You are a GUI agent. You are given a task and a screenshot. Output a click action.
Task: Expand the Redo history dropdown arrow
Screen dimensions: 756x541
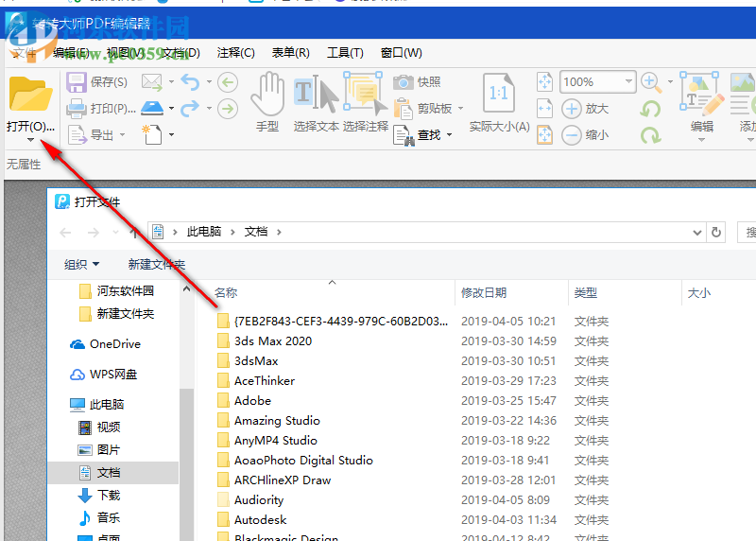pyautogui.click(x=209, y=108)
